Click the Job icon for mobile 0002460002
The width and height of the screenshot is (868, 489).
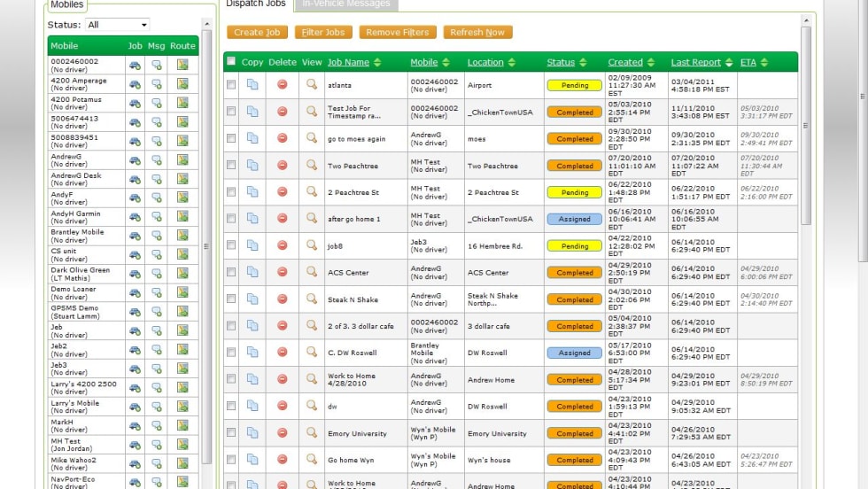tap(135, 65)
